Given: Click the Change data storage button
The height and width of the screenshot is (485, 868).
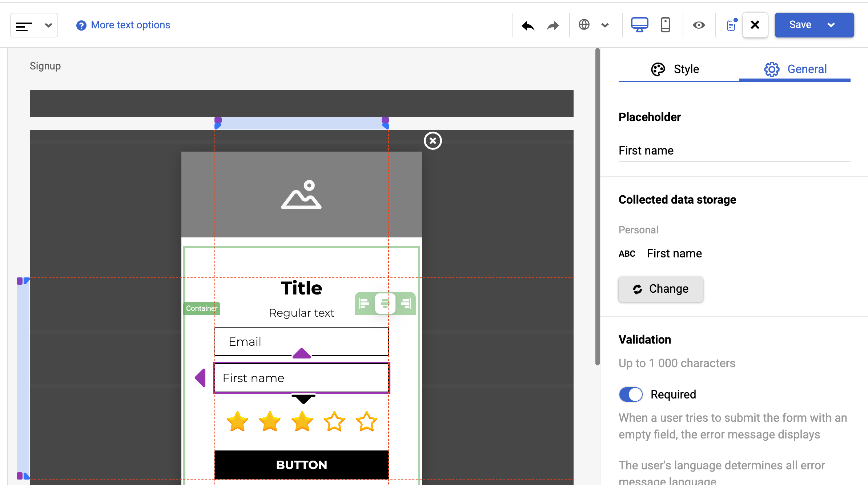Looking at the screenshot, I should 660,289.
